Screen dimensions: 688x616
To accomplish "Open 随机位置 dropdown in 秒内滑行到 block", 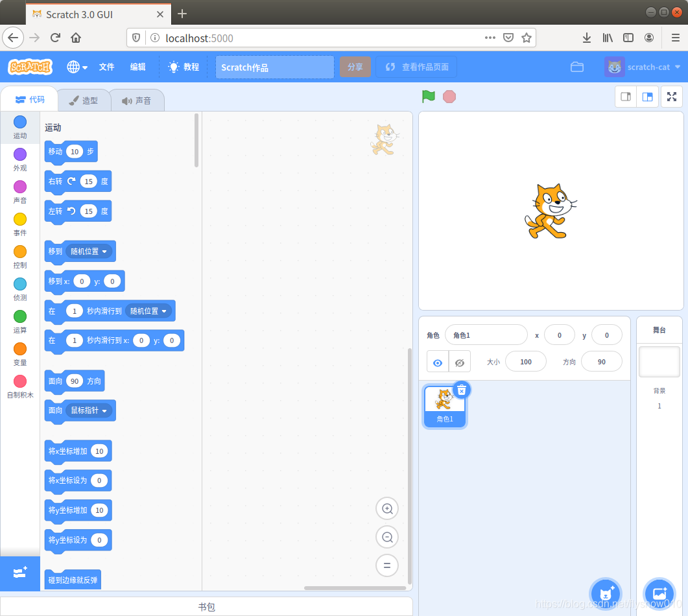I will (148, 311).
